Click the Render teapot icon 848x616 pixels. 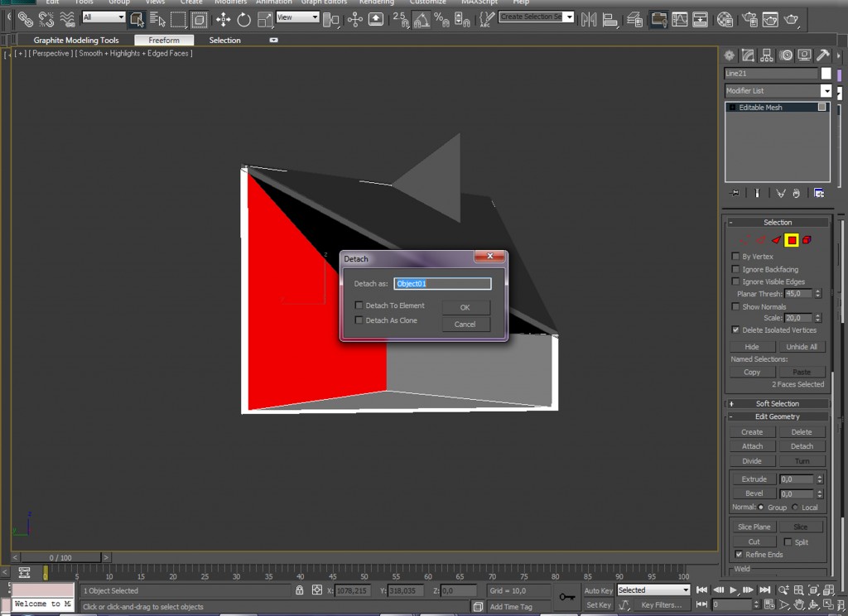(791, 20)
